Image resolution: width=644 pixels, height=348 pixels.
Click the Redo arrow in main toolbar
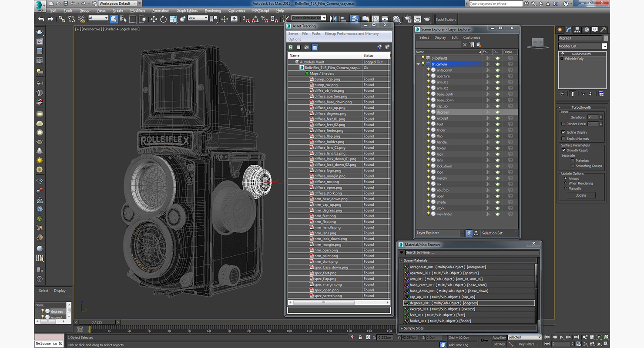click(50, 19)
